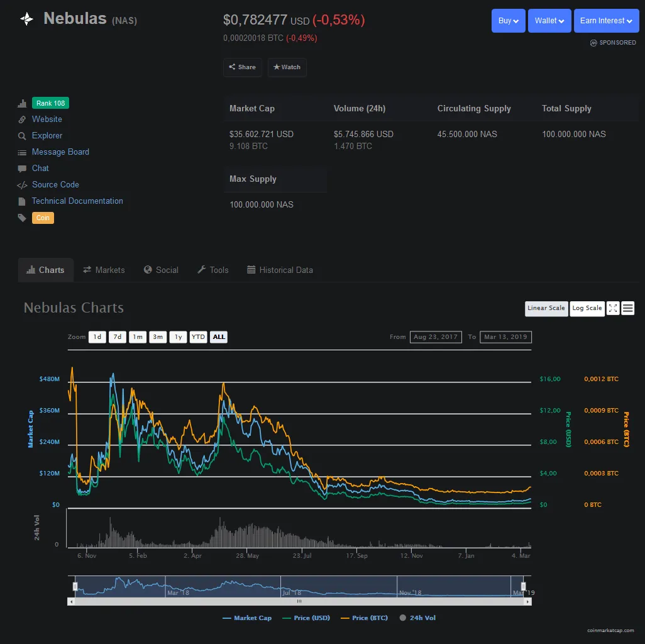Open the chart hamburger menu icon

(628, 308)
